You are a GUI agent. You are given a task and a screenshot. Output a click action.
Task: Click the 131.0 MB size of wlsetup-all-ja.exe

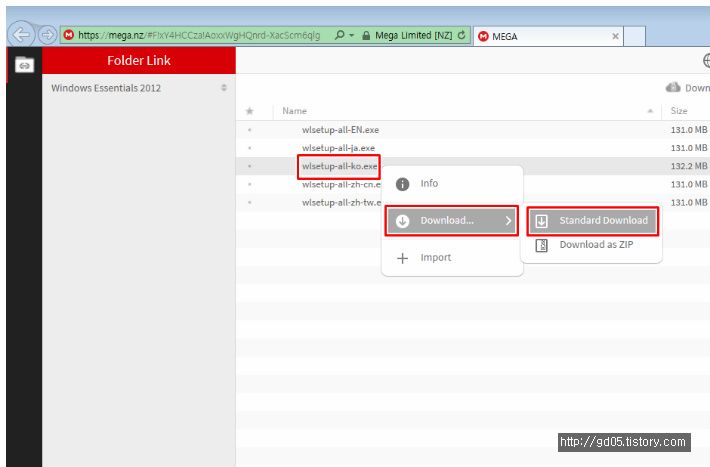(688, 148)
